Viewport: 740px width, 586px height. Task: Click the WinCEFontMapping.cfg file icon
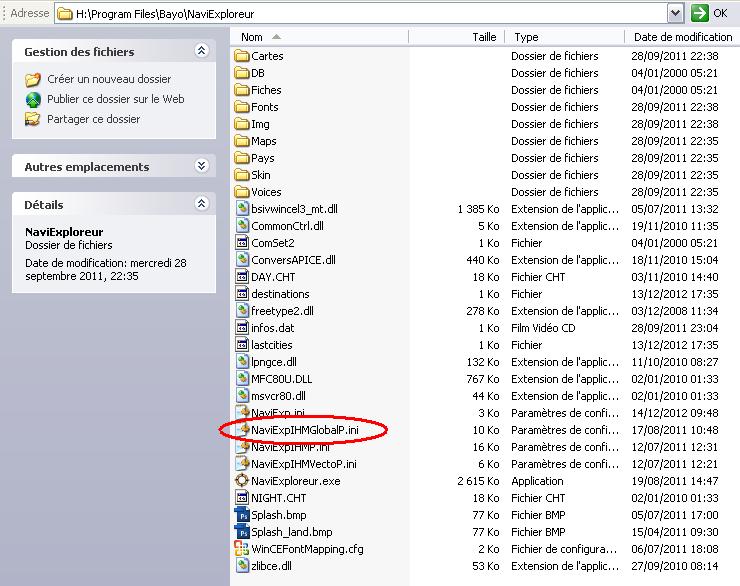coord(242,548)
